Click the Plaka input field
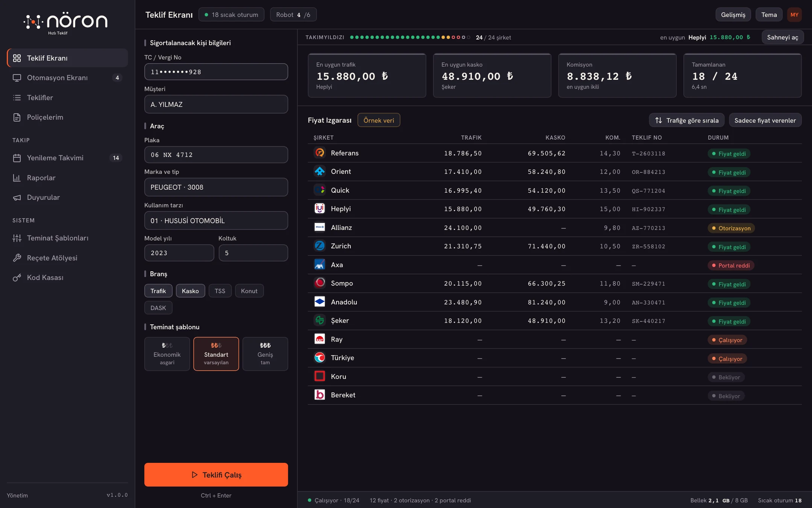 click(216, 155)
